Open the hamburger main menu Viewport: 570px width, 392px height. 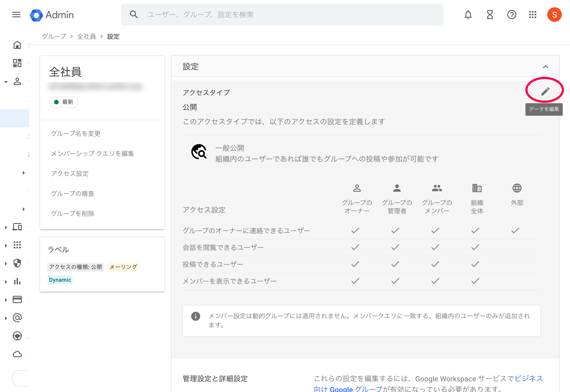pyautogui.click(x=16, y=15)
